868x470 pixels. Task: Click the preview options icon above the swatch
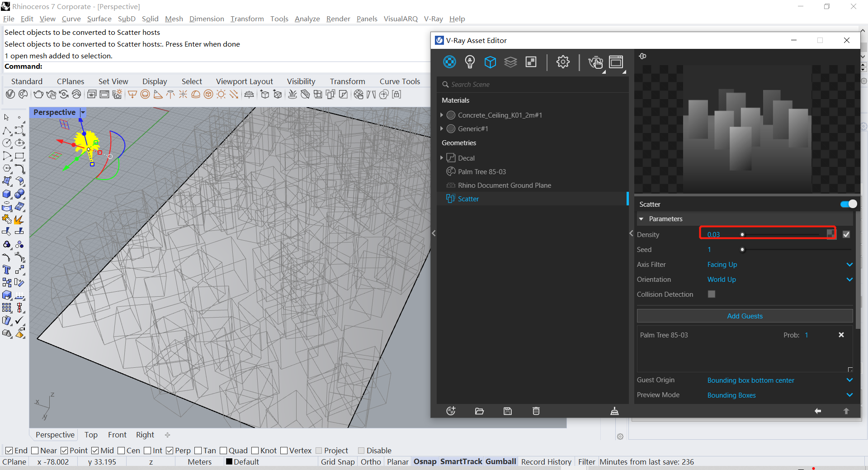click(x=642, y=56)
